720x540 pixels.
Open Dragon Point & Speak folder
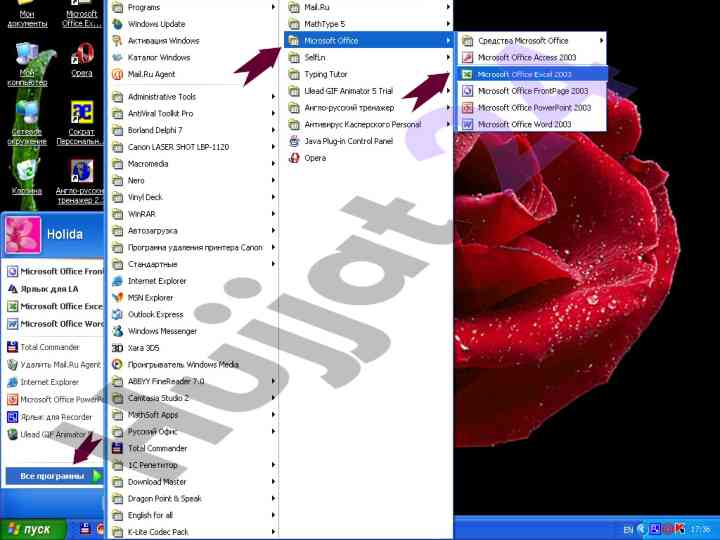pyautogui.click(x=193, y=499)
